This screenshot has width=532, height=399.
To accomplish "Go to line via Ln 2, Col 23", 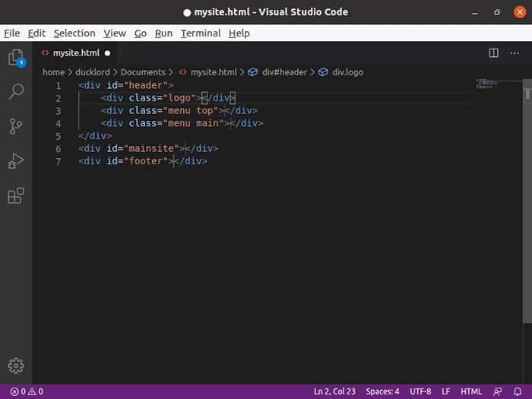I will 334,391.
